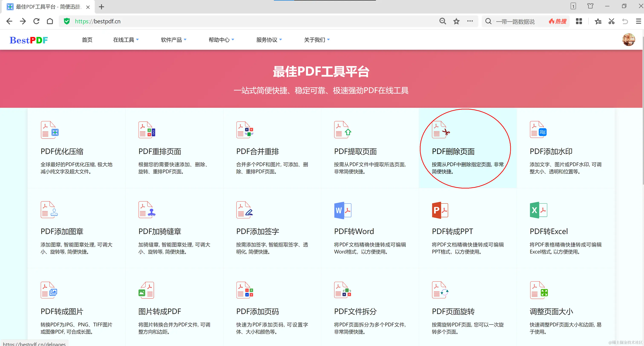The height and width of the screenshot is (346, 644).
Task: Open the PDF页面旋转 rotate icon
Action: pyautogui.click(x=440, y=290)
